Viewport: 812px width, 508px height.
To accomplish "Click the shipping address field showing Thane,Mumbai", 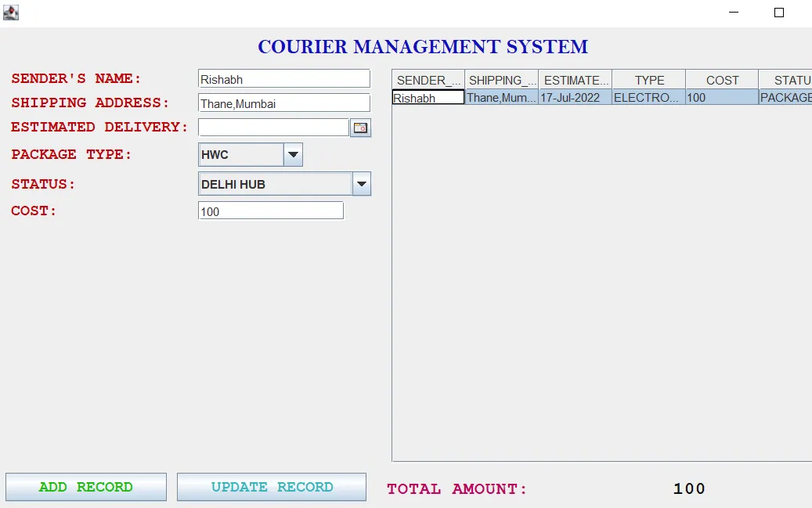I will click(x=283, y=103).
